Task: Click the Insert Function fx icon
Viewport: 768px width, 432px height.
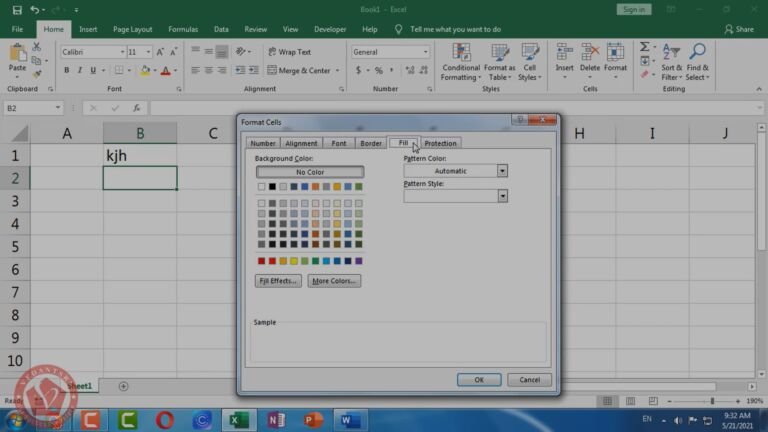Action: pyautogui.click(x=137, y=108)
